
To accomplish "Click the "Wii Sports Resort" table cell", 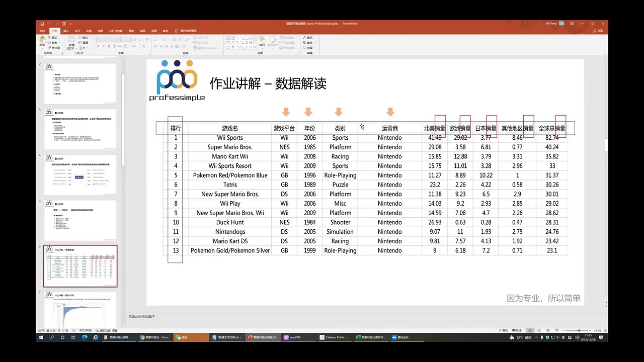I will (x=230, y=166).
